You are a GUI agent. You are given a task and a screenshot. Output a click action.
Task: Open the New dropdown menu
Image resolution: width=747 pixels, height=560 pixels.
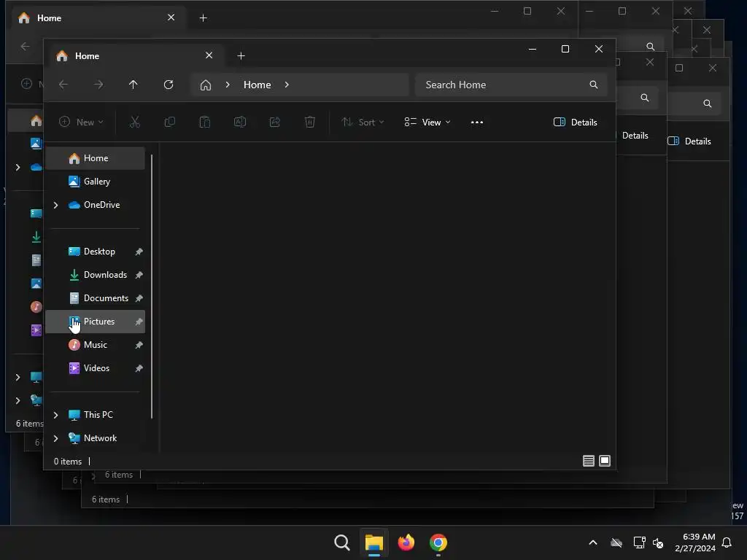tap(81, 122)
